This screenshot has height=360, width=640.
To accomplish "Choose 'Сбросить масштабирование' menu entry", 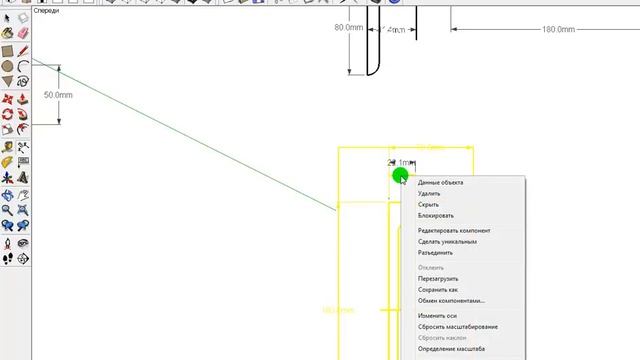I will point(458,327).
